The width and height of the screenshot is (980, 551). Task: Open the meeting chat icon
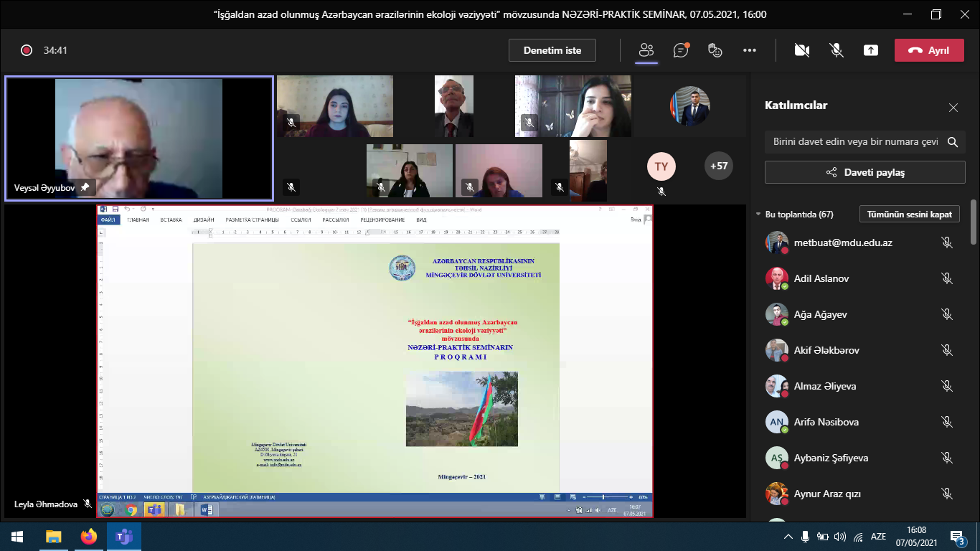coord(681,50)
